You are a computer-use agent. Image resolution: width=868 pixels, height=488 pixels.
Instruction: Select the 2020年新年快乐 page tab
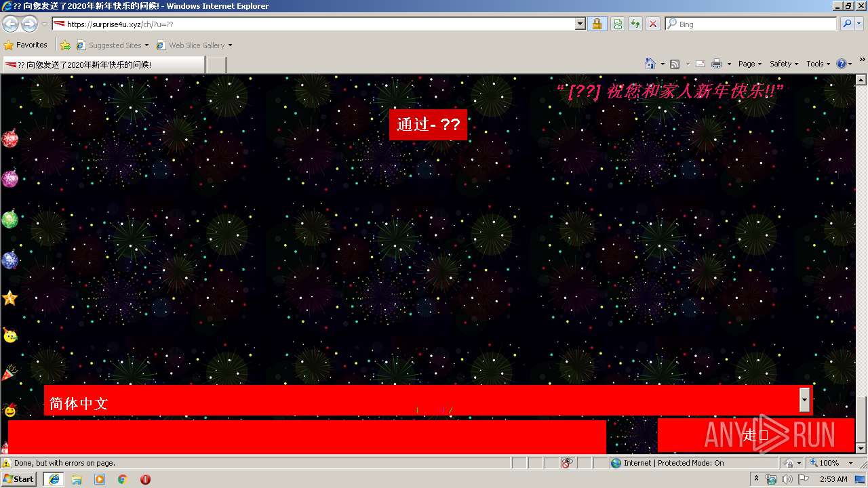[x=102, y=65]
